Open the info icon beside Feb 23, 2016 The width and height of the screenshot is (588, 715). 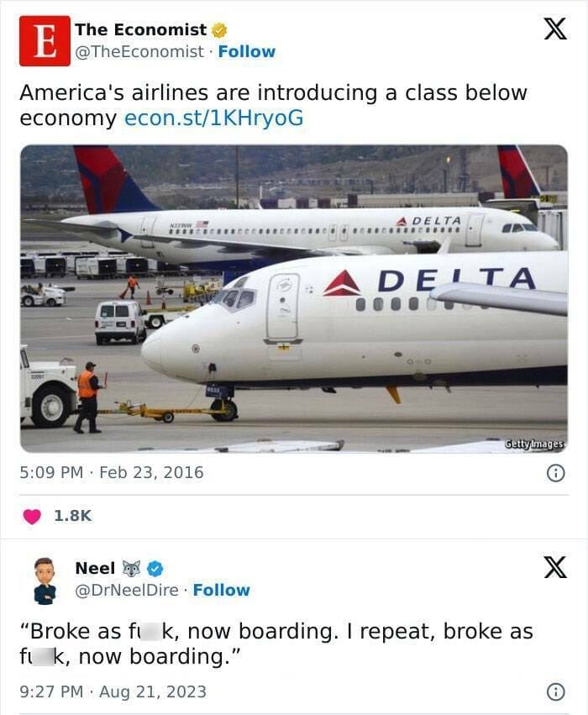(x=555, y=473)
